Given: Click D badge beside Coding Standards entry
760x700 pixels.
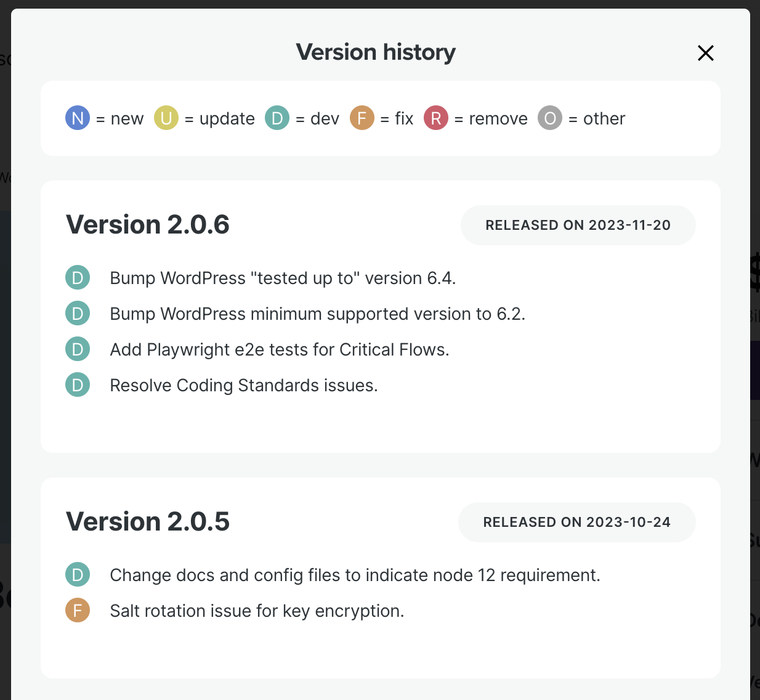Looking at the screenshot, I should click(x=78, y=385).
